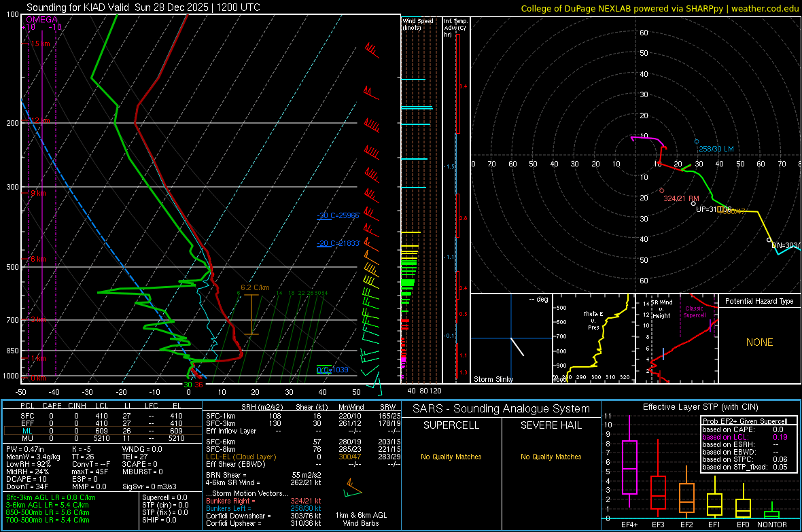The image size is (802, 532).
Task: Click the 258/30 LM storm motion marker
Action: (x=697, y=142)
